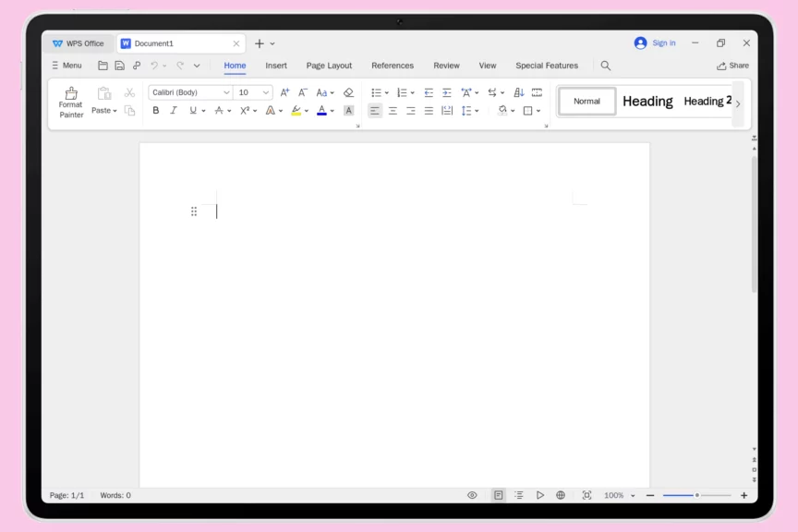Click the Save icon in quick access bar

click(119, 66)
